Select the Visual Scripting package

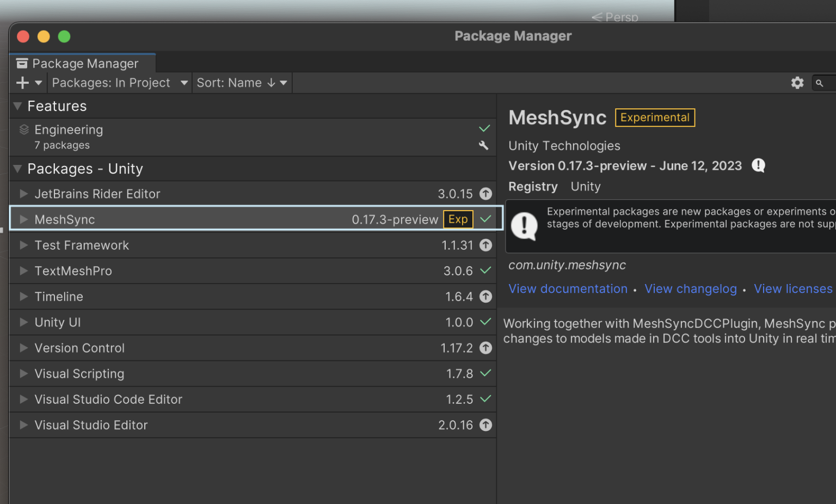(79, 374)
